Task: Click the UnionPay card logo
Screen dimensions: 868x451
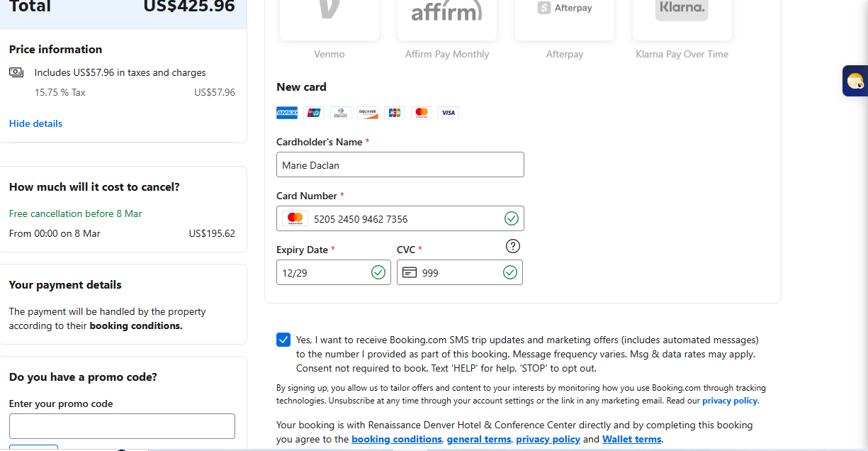Action: click(314, 113)
